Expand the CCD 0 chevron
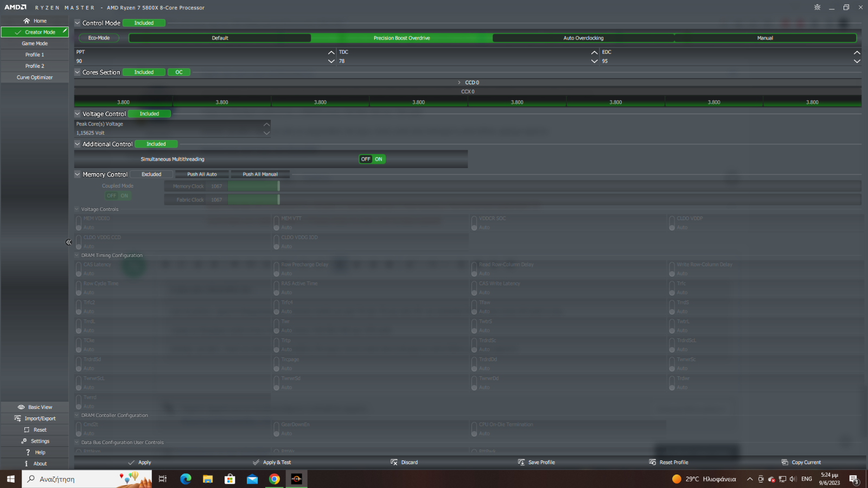Screen dimensions: 868x488 tap(459, 82)
